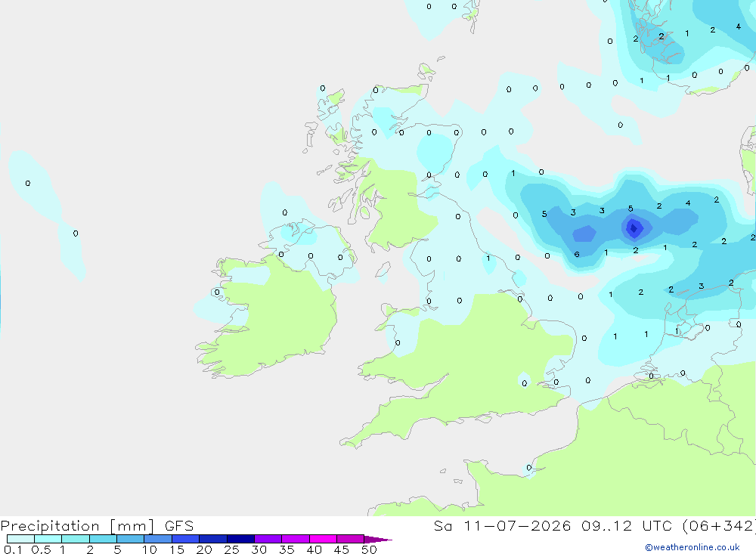This screenshot has width=756, height=554.
Task: Select the 10 to 15 mm legend swatch
Action: coord(158,539)
